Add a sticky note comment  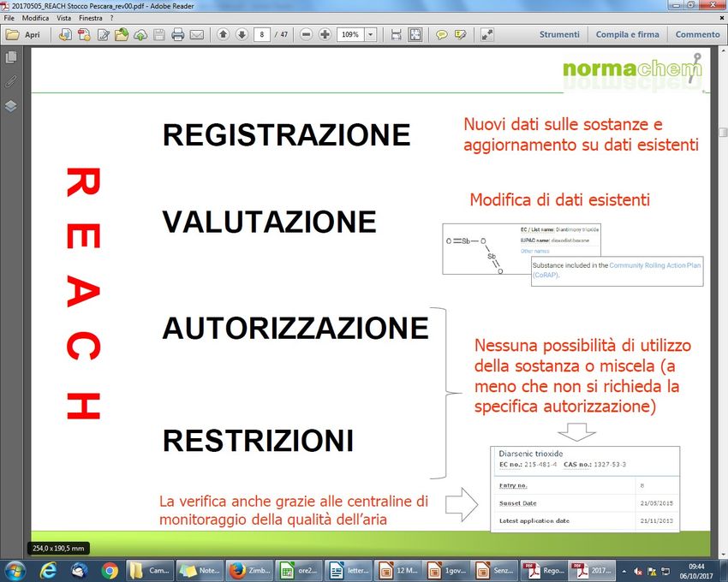(x=442, y=35)
